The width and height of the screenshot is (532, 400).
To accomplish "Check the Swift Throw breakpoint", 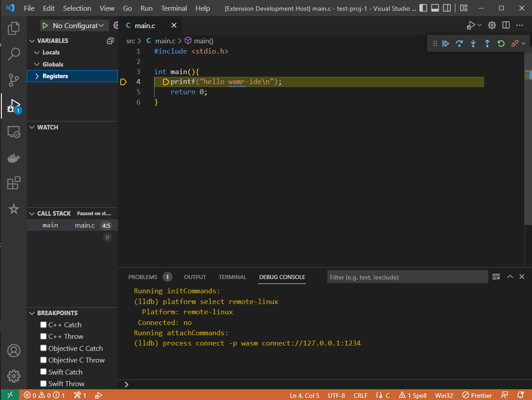I will 43,383.
